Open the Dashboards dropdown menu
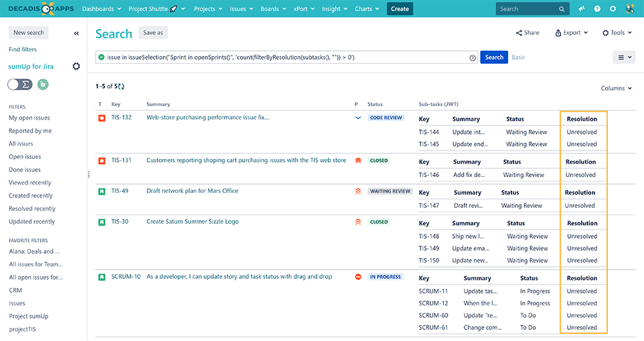Screen dimensions: 644x341 tap(102, 8)
